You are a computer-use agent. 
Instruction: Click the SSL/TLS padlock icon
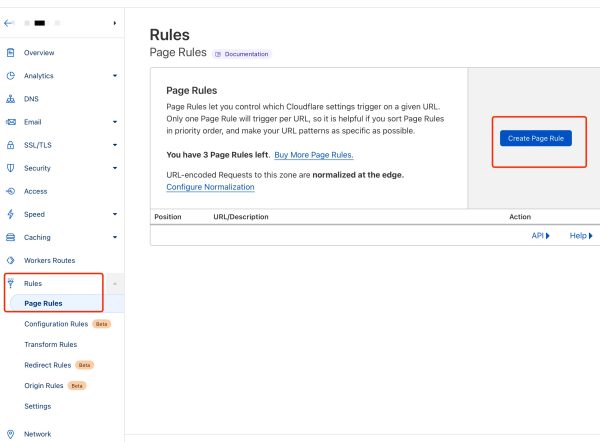[10, 145]
